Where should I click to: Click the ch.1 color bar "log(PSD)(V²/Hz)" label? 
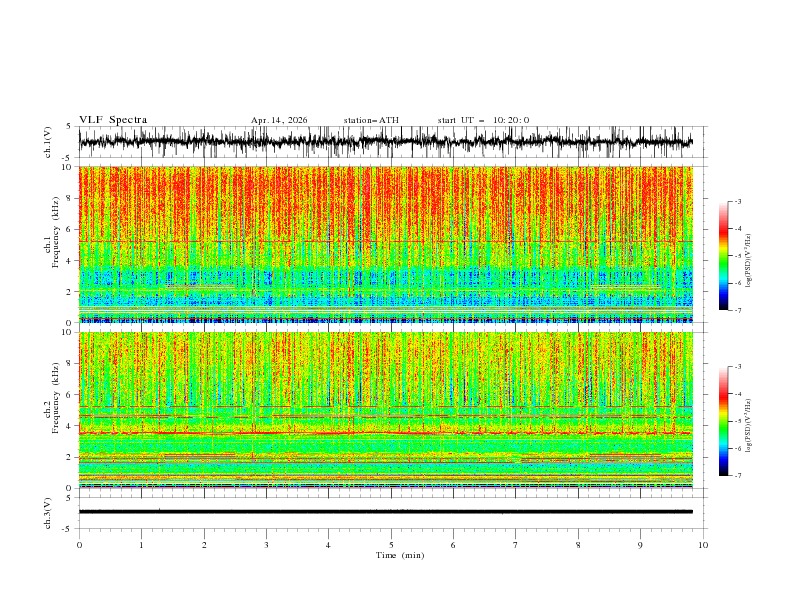tap(748, 261)
